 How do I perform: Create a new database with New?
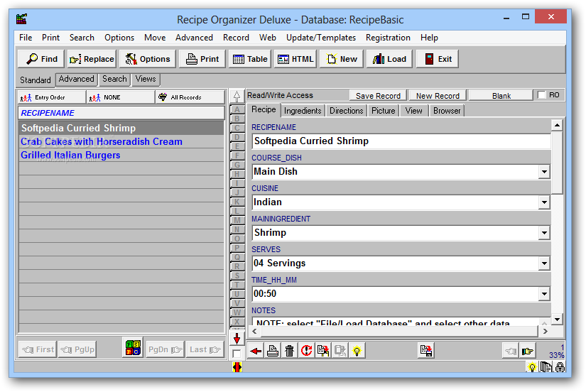point(341,59)
